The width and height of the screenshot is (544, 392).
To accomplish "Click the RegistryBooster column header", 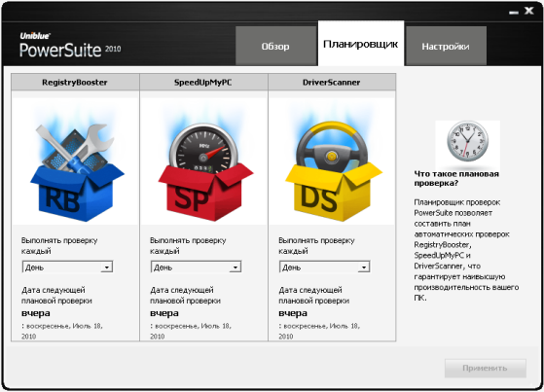I will click(x=75, y=83).
